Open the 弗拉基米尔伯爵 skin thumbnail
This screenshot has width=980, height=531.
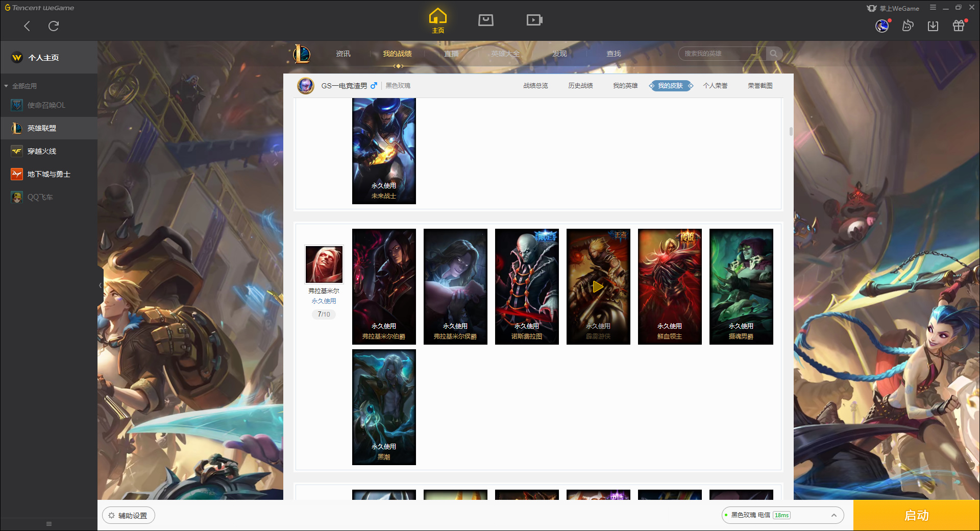pos(384,286)
